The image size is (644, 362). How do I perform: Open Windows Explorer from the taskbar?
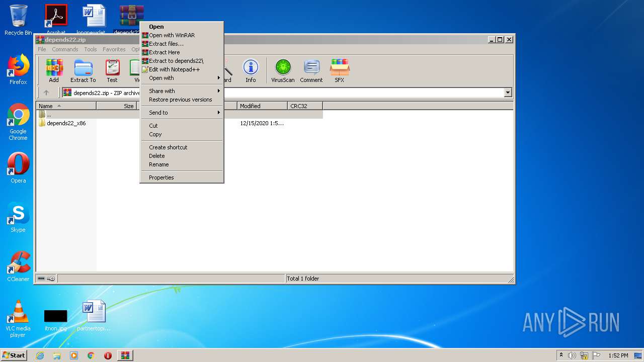[x=57, y=355]
